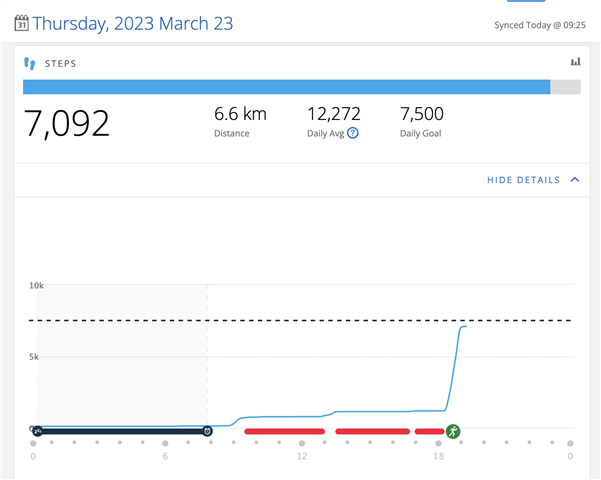The image size is (601, 480).
Task: Click the Daily Avg help question mark
Action: coord(353,133)
